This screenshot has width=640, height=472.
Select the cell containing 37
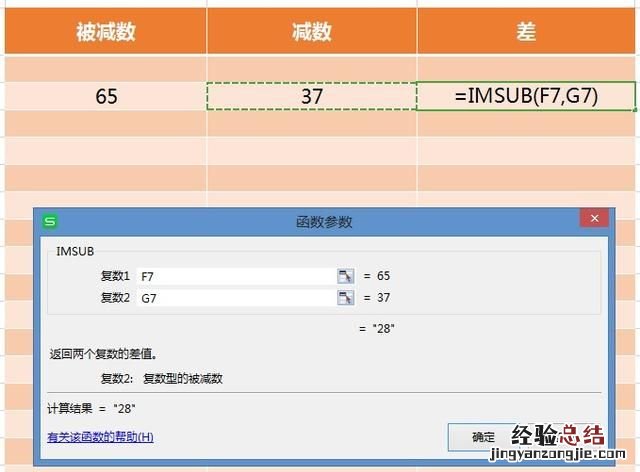tap(311, 97)
